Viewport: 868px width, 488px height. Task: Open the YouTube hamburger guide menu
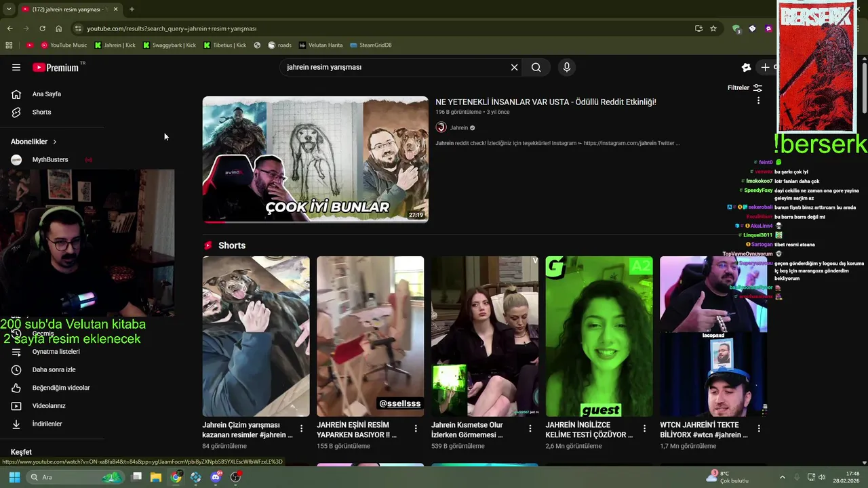point(16,67)
